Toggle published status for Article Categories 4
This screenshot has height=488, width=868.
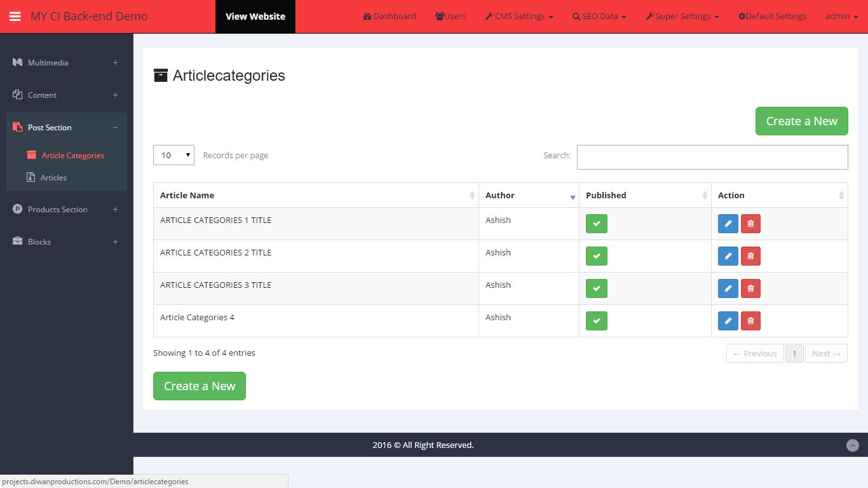pos(596,321)
